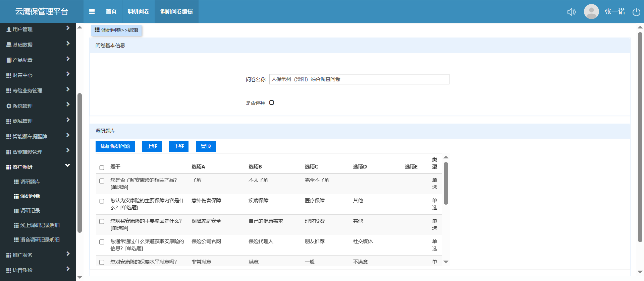Click the 问卷名称 input field
This screenshot has width=644, height=281.
click(359, 79)
